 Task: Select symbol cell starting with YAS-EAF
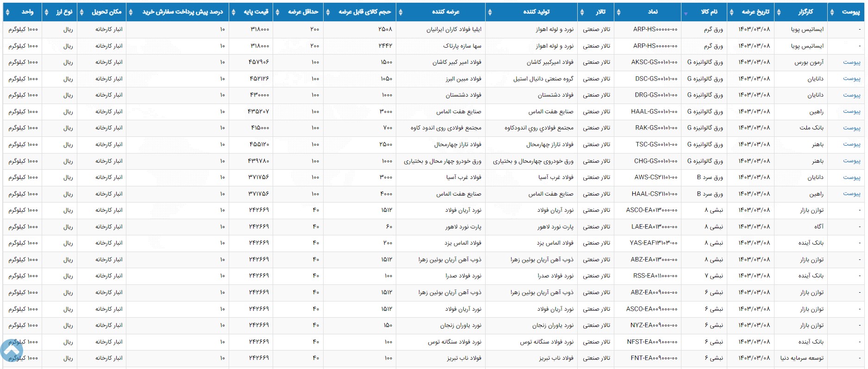click(x=648, y=243)
